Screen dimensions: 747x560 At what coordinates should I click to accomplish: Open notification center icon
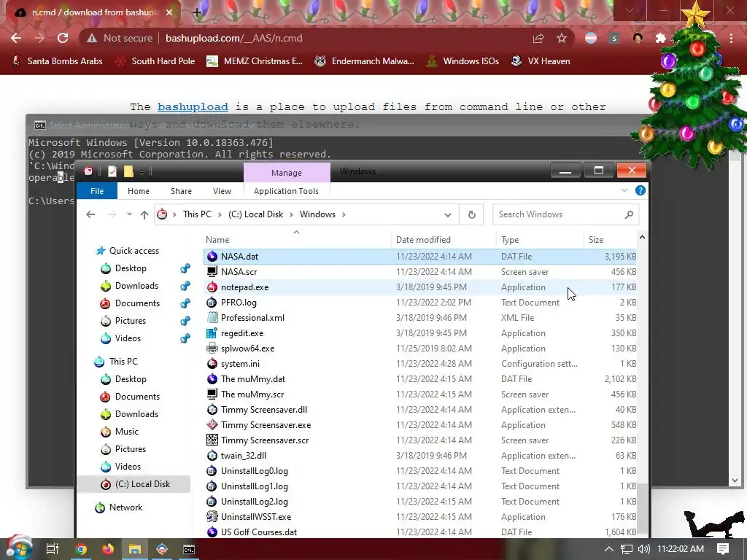(x=723, y=549)
